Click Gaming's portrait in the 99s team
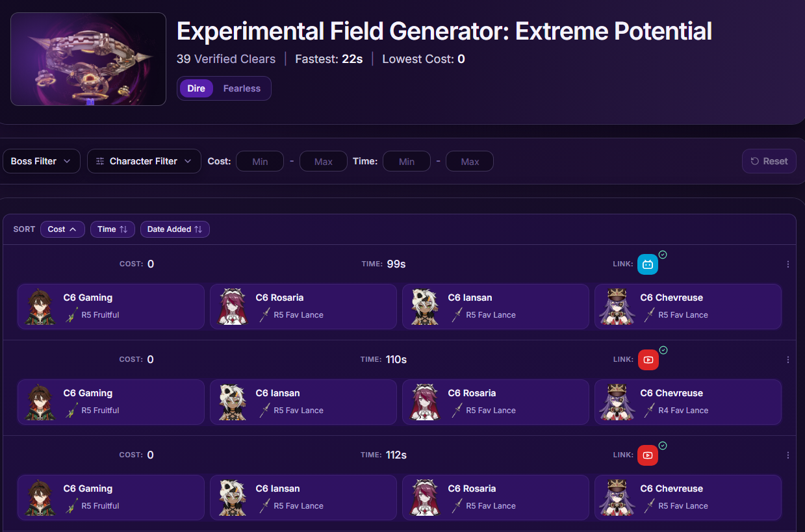805x532 pixels. [x=40, y=307]
